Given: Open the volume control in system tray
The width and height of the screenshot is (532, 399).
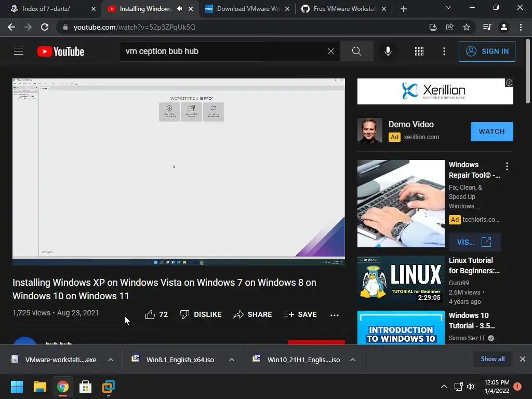Looking at the screenshot, I should pyautogui.click(x=471, y=387).
